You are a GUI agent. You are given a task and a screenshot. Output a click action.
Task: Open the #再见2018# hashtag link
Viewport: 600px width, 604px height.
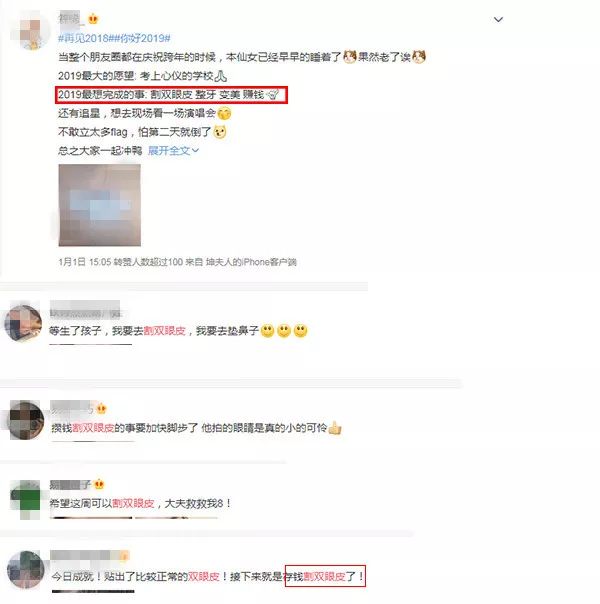[85, 38]
